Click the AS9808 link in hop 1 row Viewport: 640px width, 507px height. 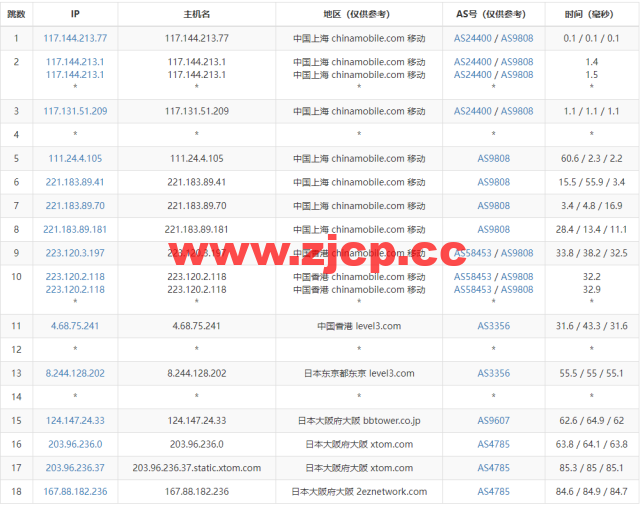517,38
